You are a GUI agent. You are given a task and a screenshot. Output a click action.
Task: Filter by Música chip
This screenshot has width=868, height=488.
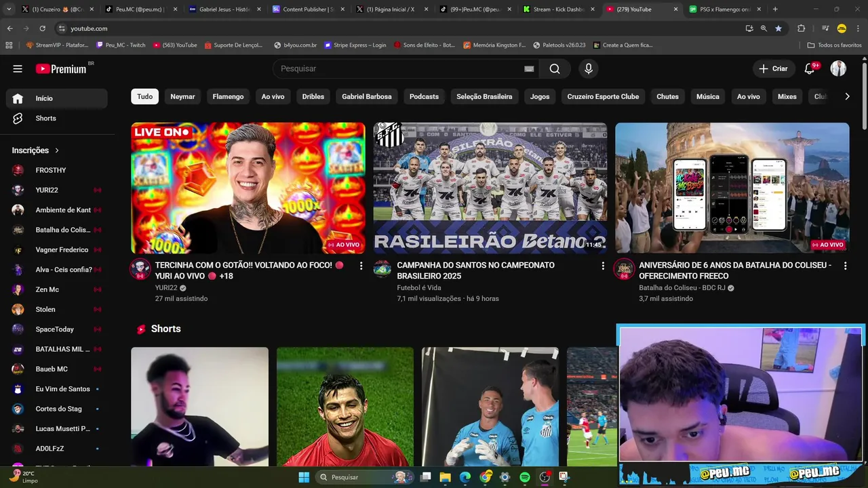707,96
